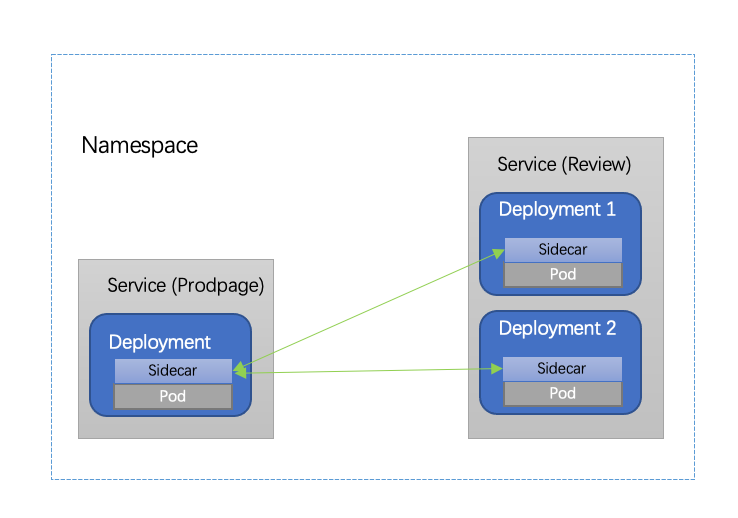
Task: Click the Namespace text label
Action: pyautogui.click(x=139, y=146)
